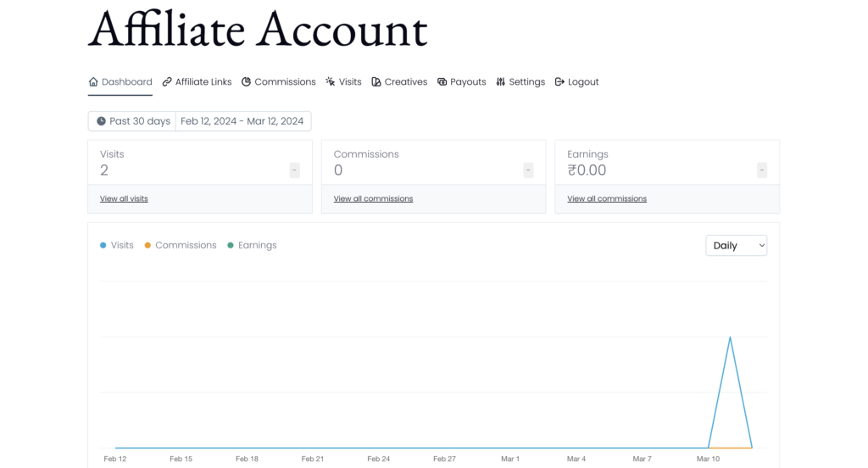The height and width of the screenshot is (468, 868).
Task: Click the visits peak on the chart
Action: pyautogui.click(x=730, y=337)
